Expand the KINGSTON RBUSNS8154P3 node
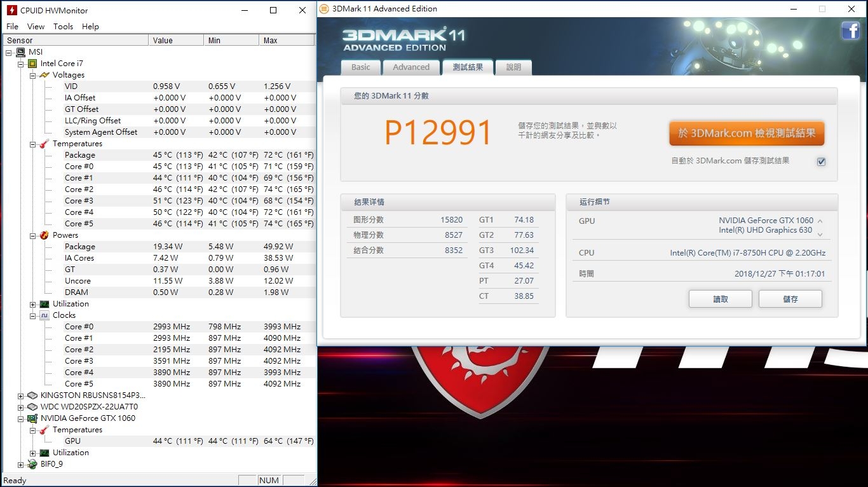The width and height of the screenshot is (868, 487). [21, 395]
